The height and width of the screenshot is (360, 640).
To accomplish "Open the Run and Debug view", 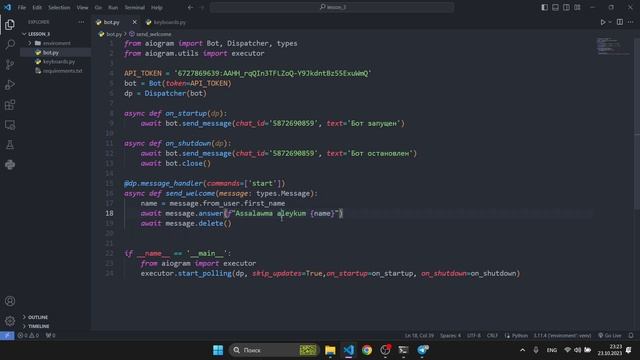I will 10,84.
